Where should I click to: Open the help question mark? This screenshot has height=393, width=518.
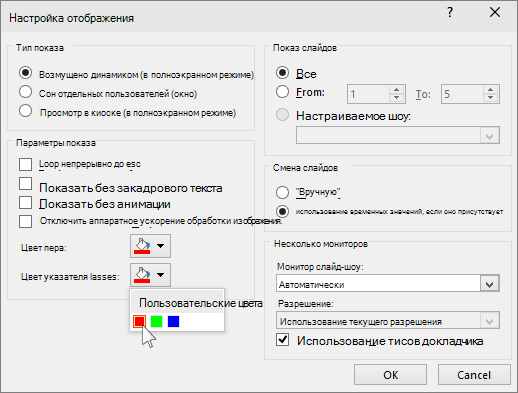coord(450,13)
